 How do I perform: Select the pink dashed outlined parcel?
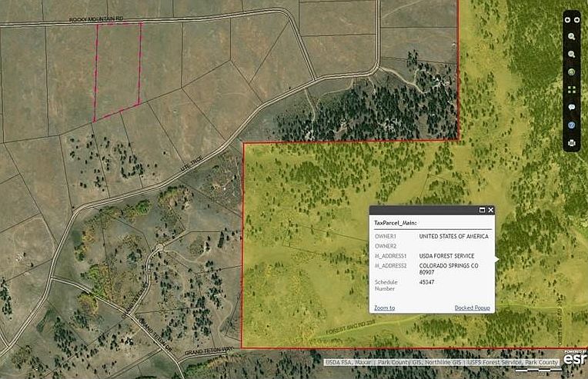(x=118, y=69)
